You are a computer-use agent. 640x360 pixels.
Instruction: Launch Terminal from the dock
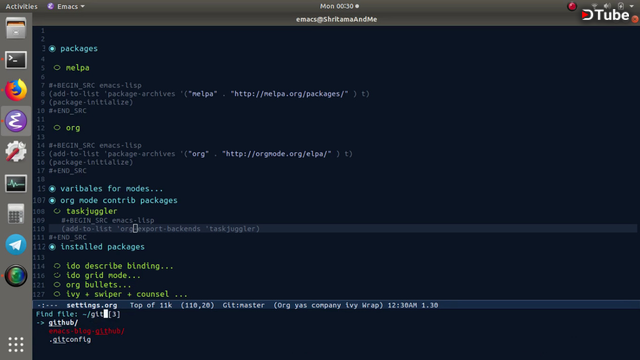pyautogui.click(x=16, y=60)
